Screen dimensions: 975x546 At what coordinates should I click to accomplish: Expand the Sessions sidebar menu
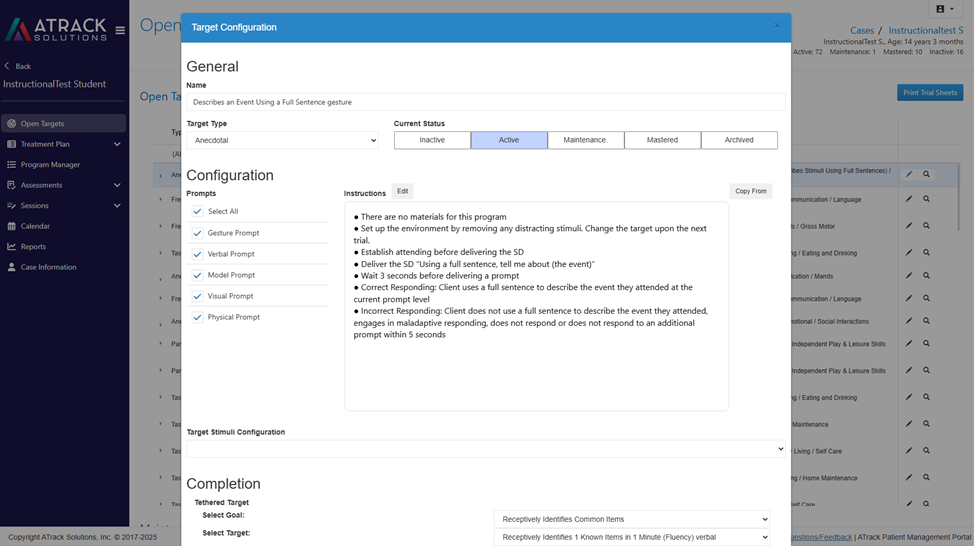[x=63, y=205]
